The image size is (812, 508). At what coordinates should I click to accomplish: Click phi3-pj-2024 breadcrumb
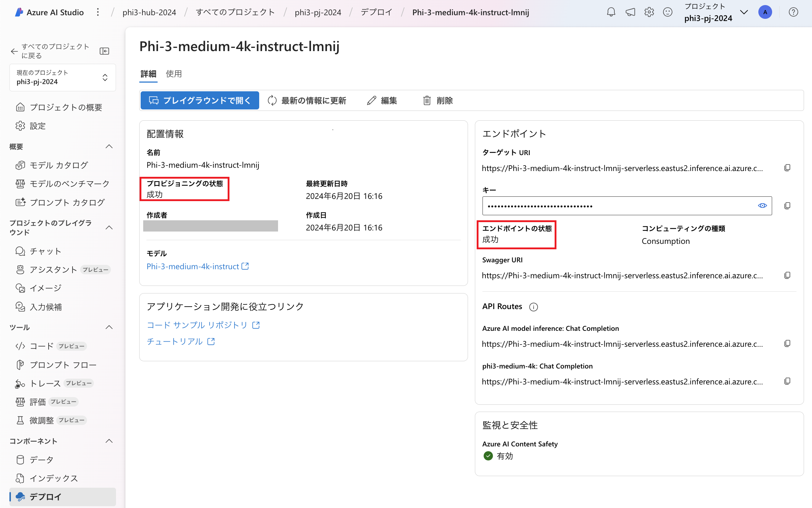pyautogui.click(x=318, y=12)
